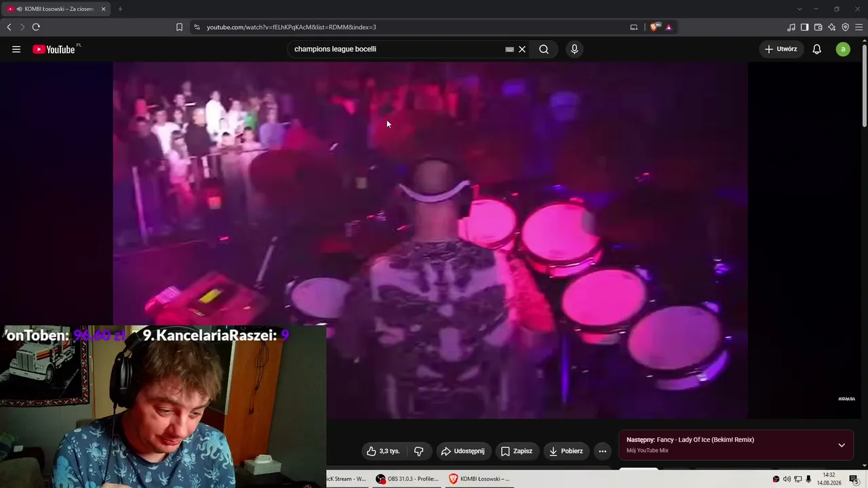Open the Kick Stream taskbar window

click(x=347, y=479)
